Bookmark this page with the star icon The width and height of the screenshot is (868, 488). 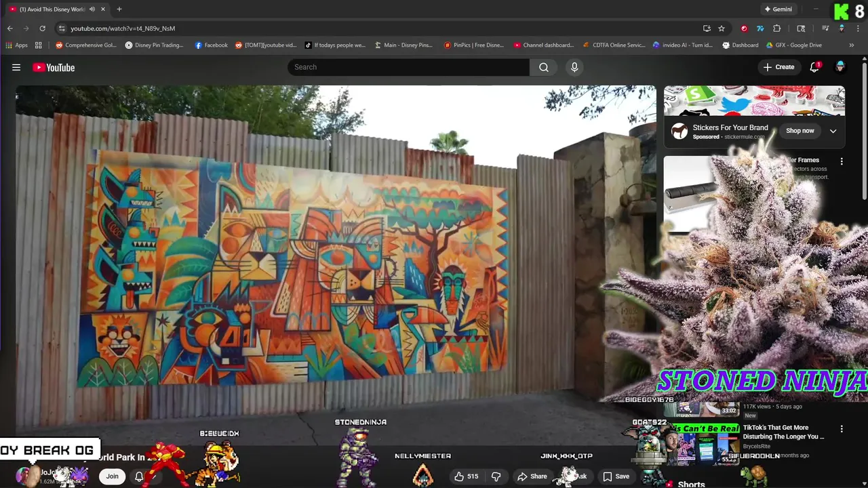coord(722,28)
